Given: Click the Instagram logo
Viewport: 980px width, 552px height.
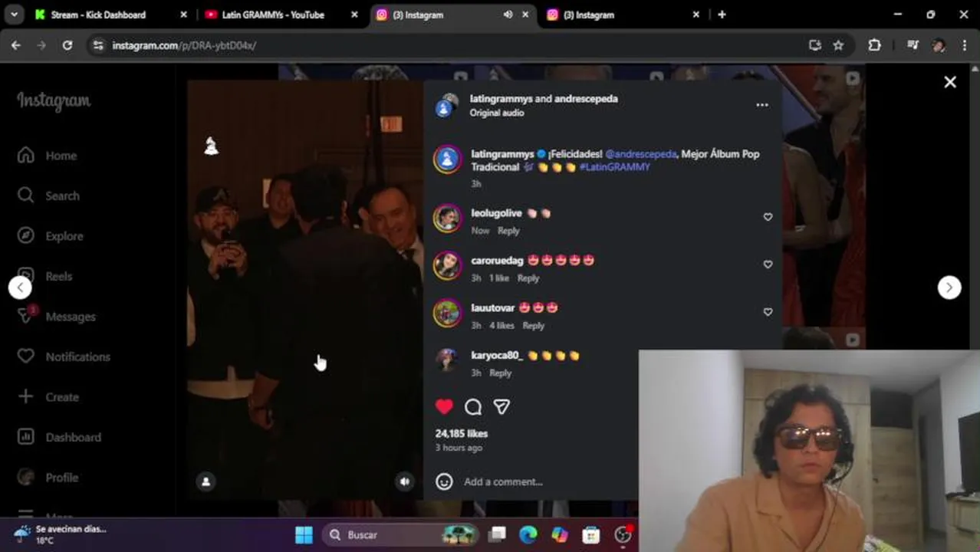Looking at the screenshot, I should pyautogui.click(x=54, y=101).
